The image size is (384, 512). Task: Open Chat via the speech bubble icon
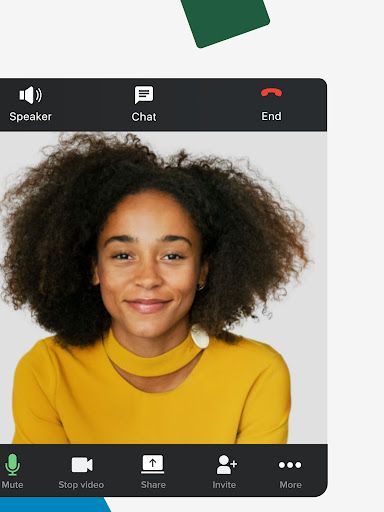[144, 95]
